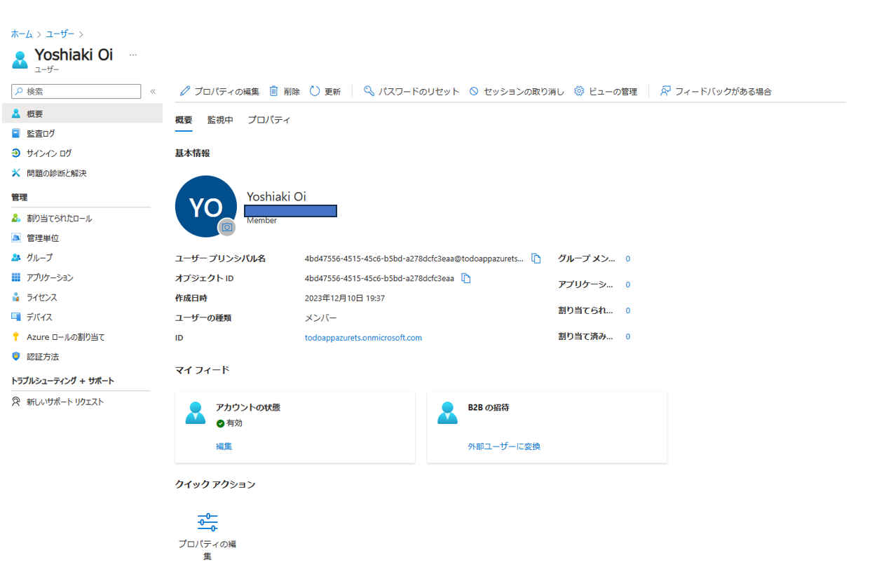Click the アプリケーション grid icon
891x588 pixels.
click(x=16, y=278)
